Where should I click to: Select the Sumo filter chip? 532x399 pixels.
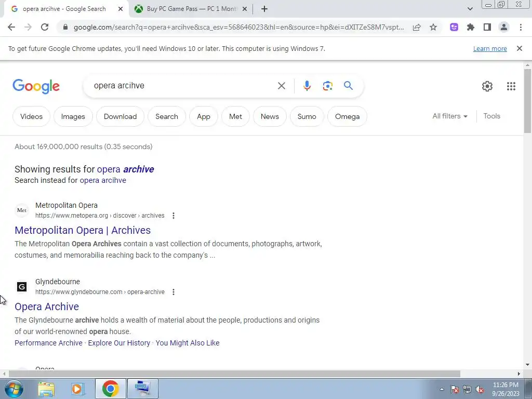(x=307, y=116)
